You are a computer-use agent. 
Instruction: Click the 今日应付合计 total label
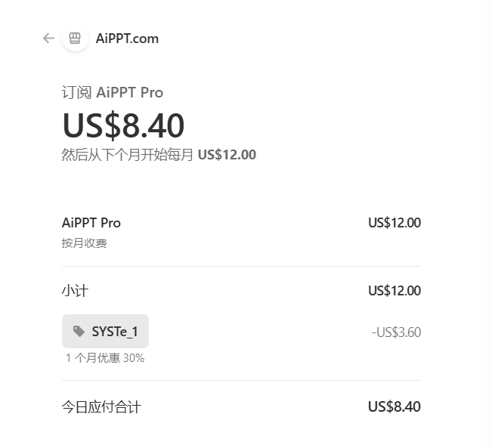pos(101,407)
